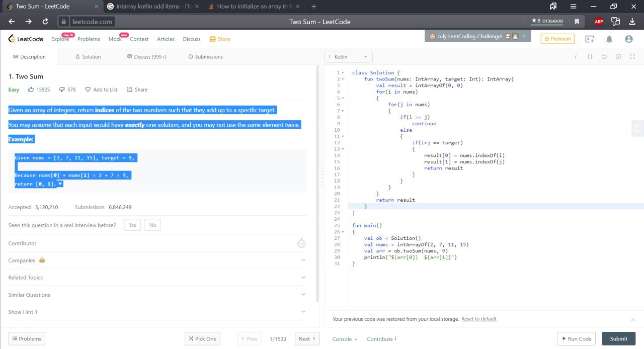The height and width of the screenshot is (349, 644).
Task: Click the bookmark icon in address bar
Action: [x=577, y=22]
